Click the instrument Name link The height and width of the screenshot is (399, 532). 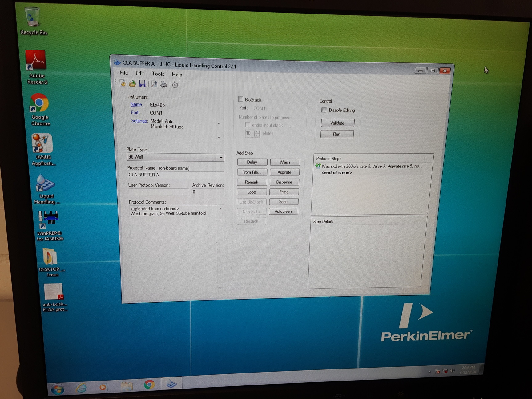point(137,104)
